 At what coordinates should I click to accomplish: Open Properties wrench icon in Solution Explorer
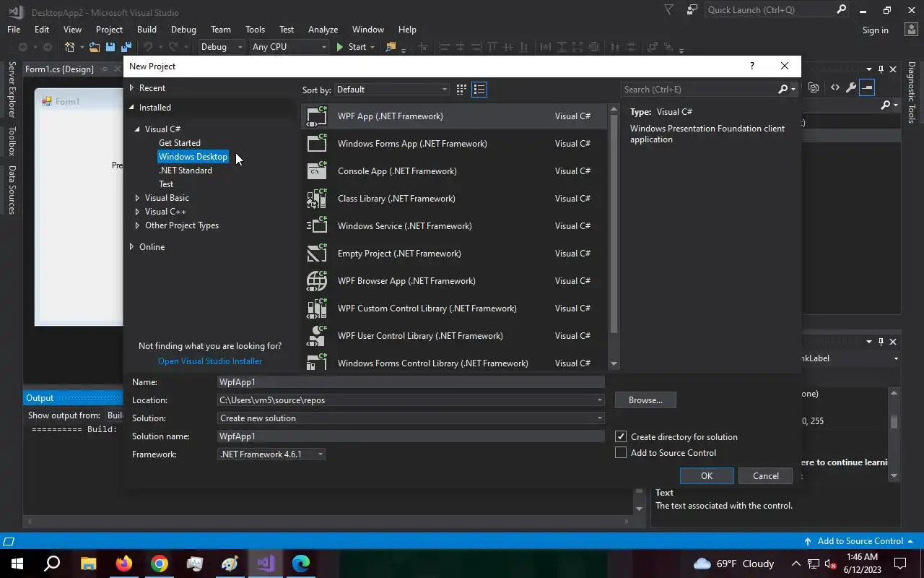(851, 87)
